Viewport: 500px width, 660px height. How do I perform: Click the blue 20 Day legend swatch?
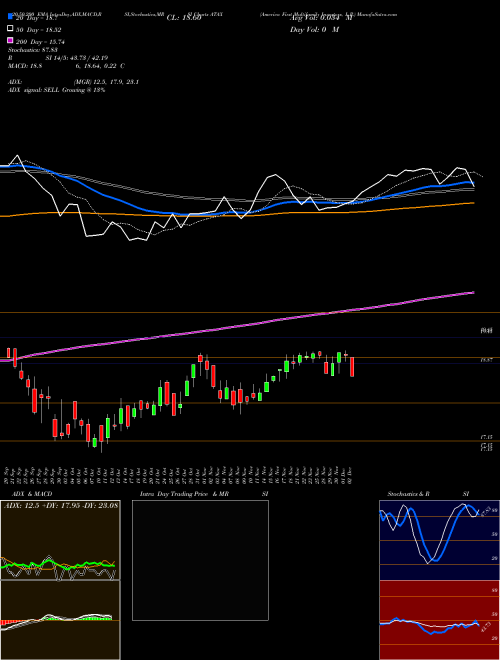10,16
